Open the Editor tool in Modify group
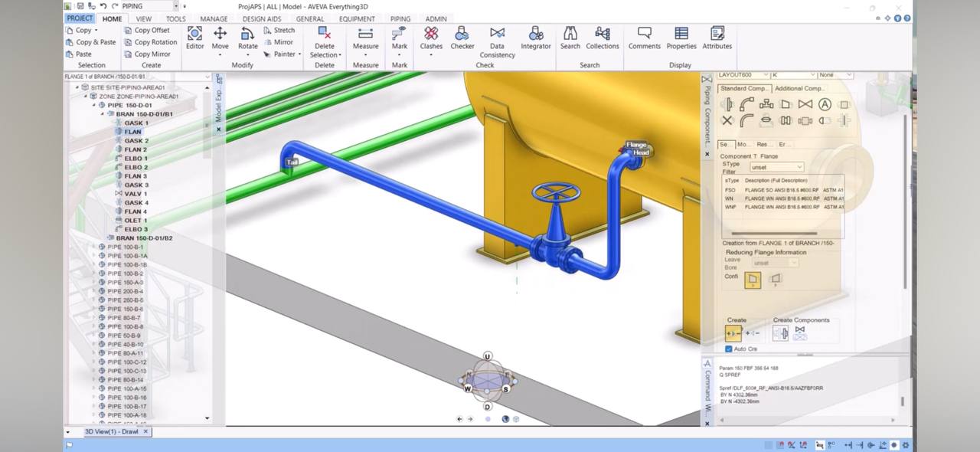980x452 pixels. coord(194,38)
